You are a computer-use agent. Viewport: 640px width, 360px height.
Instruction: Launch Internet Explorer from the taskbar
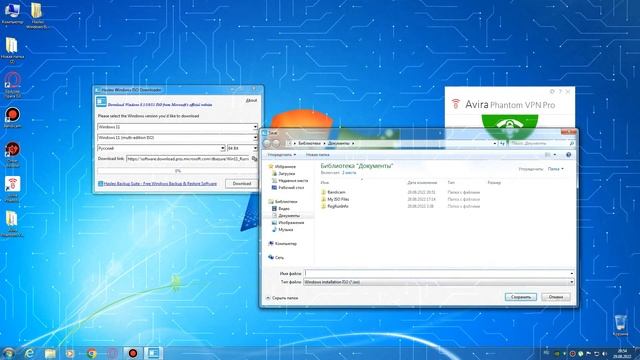pyautogui.click(x=29, y=353)
